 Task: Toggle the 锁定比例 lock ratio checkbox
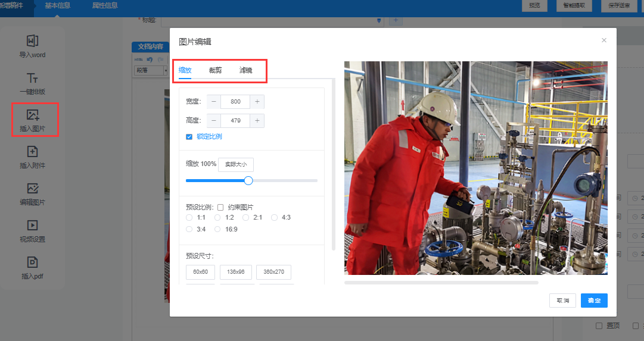pyautogui.click(x=189, y=137)
